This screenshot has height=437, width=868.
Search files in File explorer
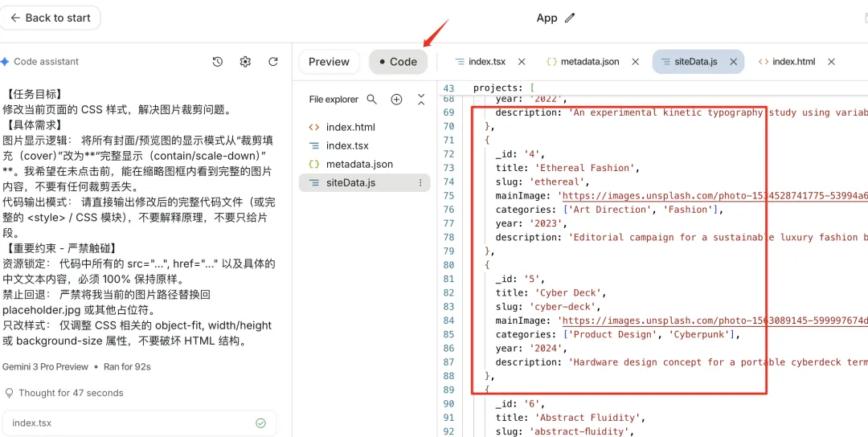371,100
